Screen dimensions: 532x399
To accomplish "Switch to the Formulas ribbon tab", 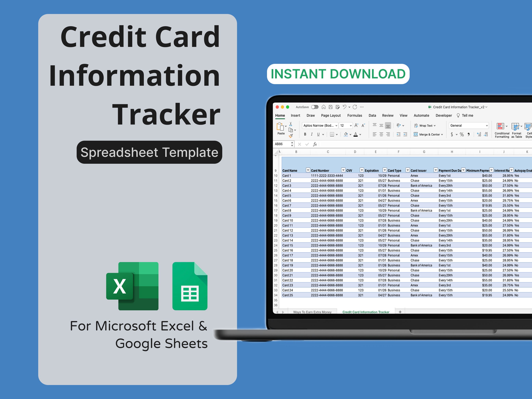I will 355,115.
